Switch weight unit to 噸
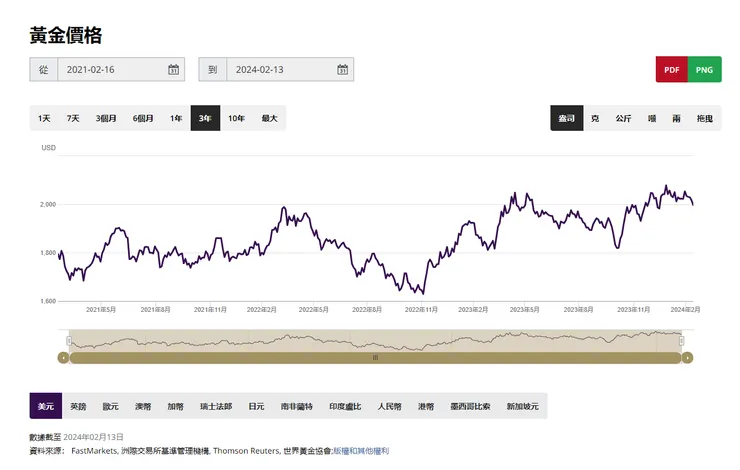The image size is (740, 470). pos(652,118)
